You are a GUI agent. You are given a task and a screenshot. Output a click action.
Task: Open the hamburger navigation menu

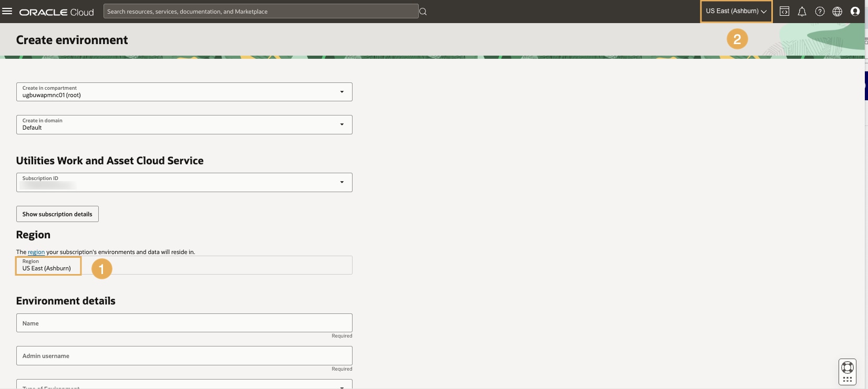tap(7, 11)
